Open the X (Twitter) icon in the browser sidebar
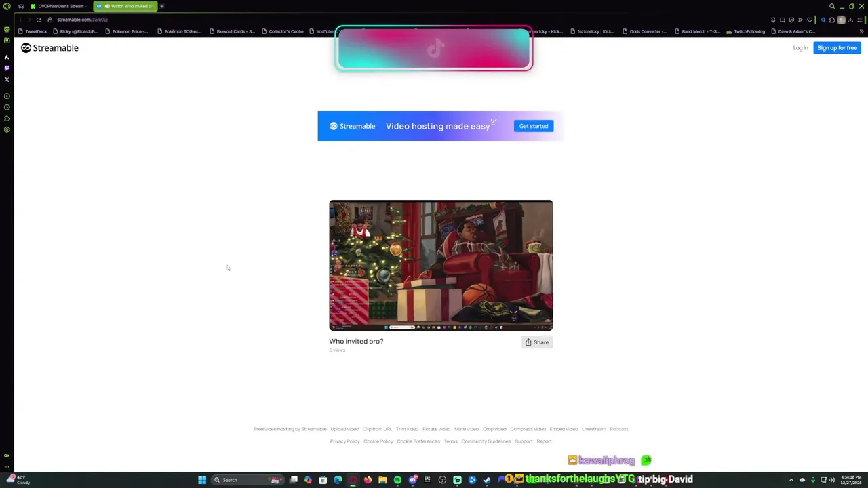This screenshot has height=488, width=868. (7, 79)
